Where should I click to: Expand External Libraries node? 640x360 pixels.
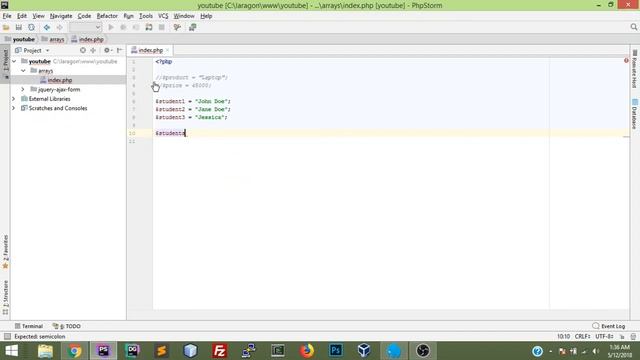pos(14,99)
